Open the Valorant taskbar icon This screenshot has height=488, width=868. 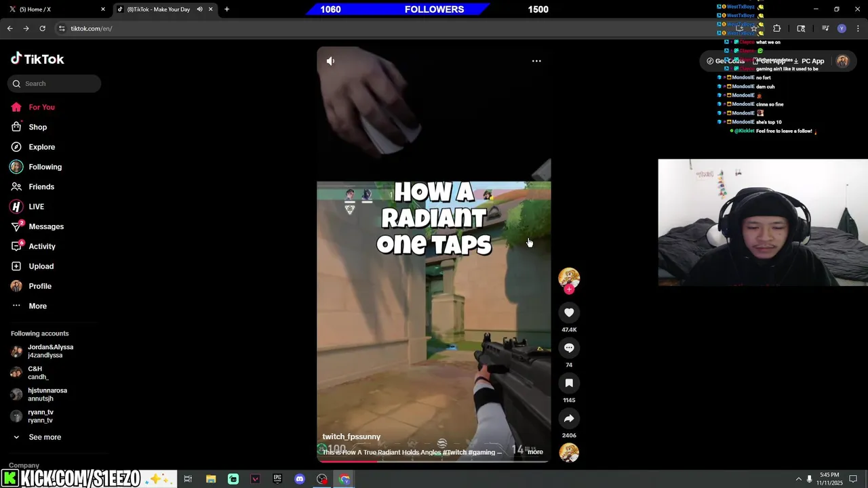[255, 479]
